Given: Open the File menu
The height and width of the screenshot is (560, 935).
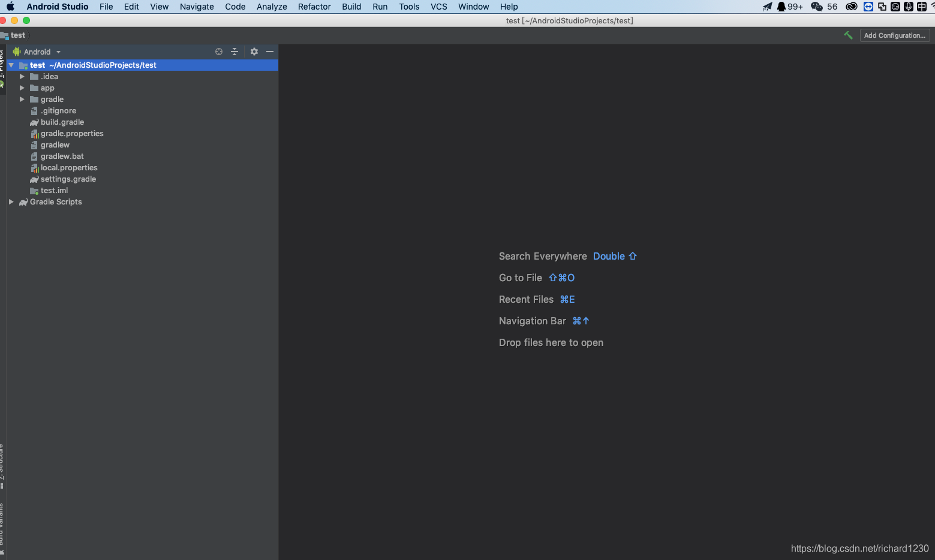Looking at the screenshot, I should [x=106, y=7].
